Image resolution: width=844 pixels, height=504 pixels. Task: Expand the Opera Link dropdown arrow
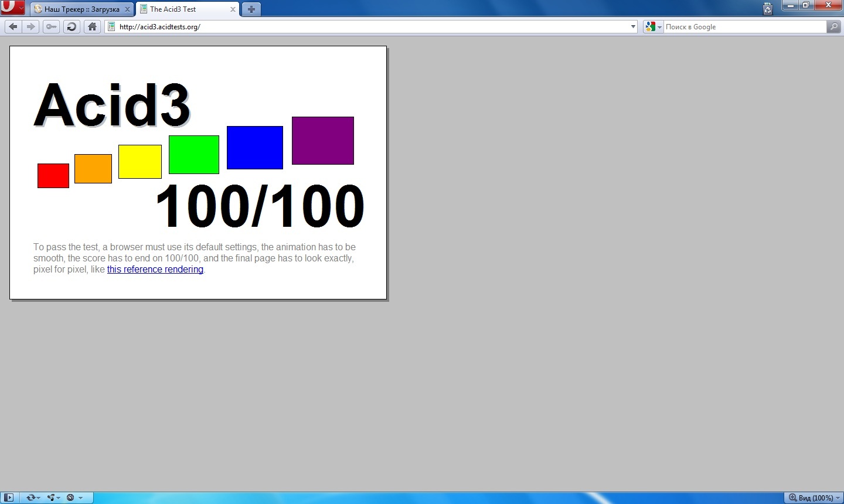(38, 498)
